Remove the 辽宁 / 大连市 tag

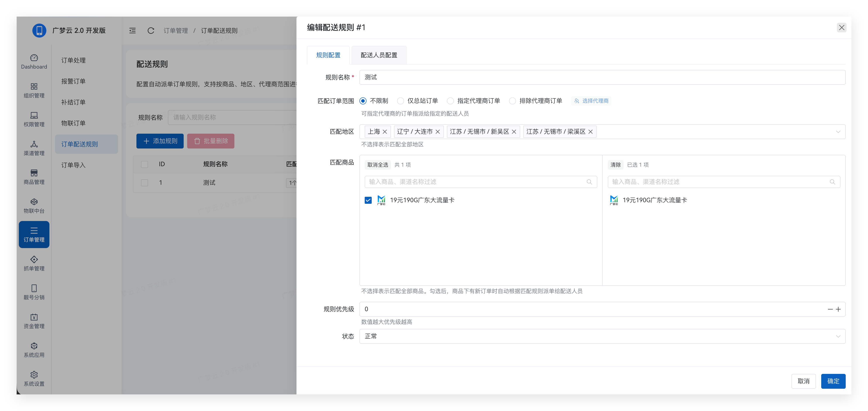[x=438, y=132]
